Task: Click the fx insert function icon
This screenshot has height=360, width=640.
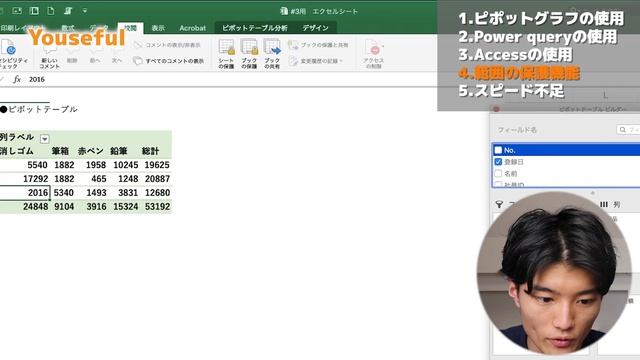Action: pos(17,79)
